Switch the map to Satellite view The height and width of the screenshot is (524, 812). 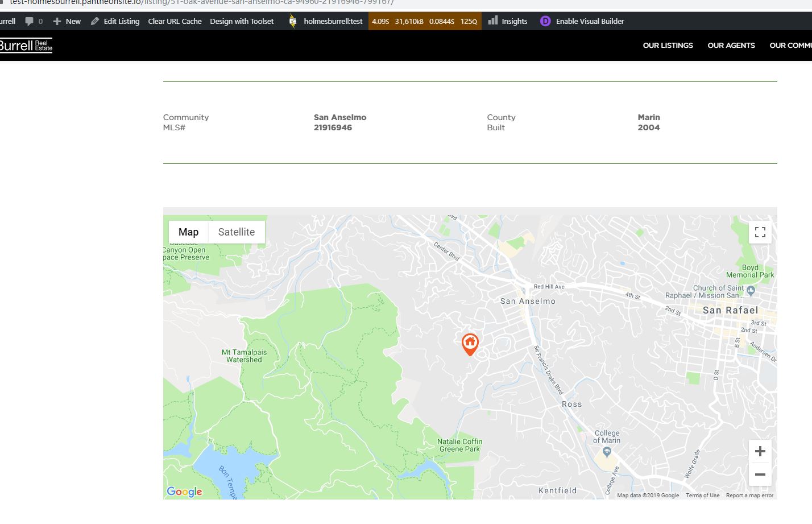coord(236,232)
